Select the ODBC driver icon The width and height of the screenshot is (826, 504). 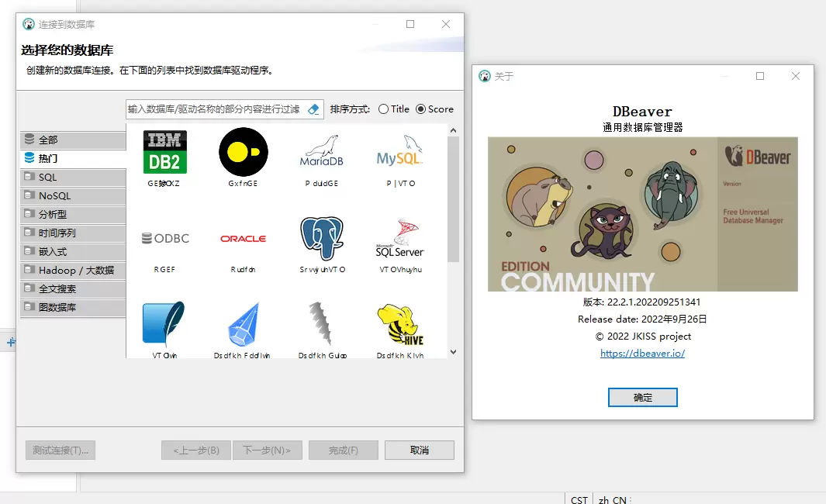point(165,239)
